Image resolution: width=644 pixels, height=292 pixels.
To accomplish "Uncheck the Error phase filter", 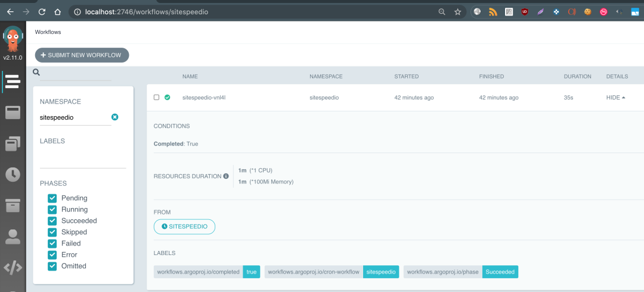I will 52,254.
